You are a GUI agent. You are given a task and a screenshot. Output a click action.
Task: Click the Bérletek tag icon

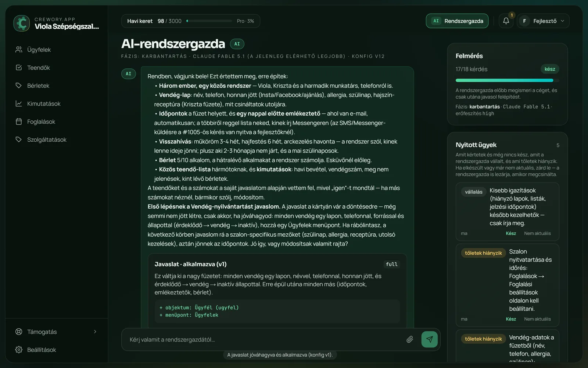click(19, 85)
